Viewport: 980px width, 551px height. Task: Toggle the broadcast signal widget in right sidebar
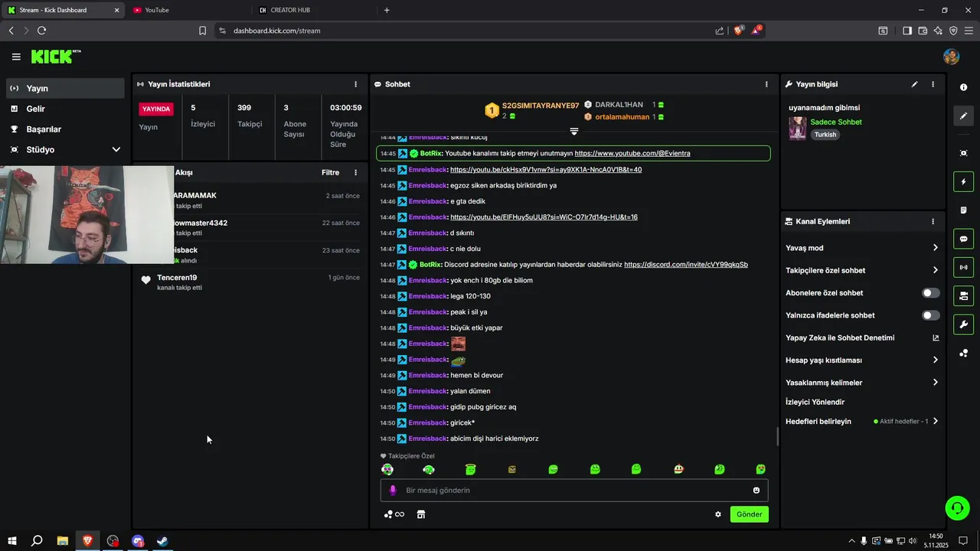963,267
